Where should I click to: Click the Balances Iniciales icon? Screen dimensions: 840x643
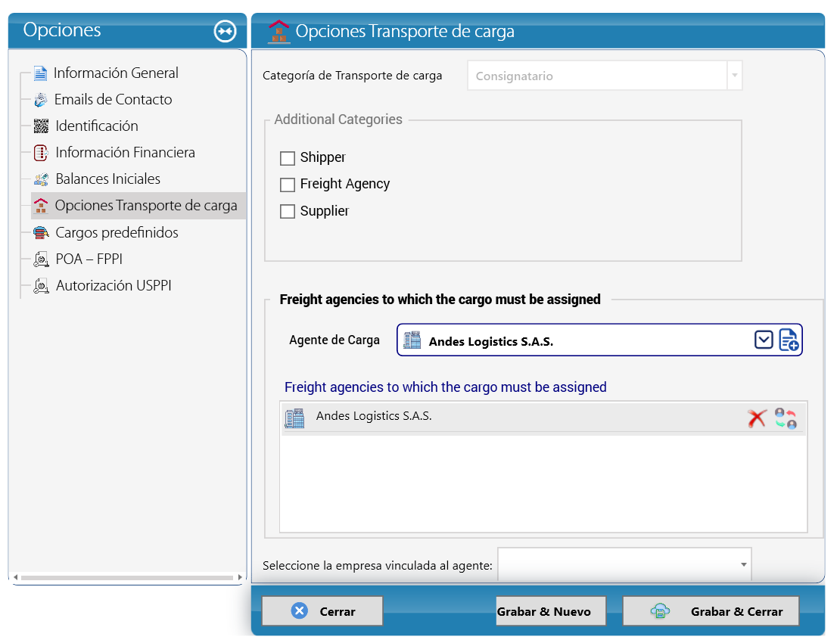click(41, 179)
